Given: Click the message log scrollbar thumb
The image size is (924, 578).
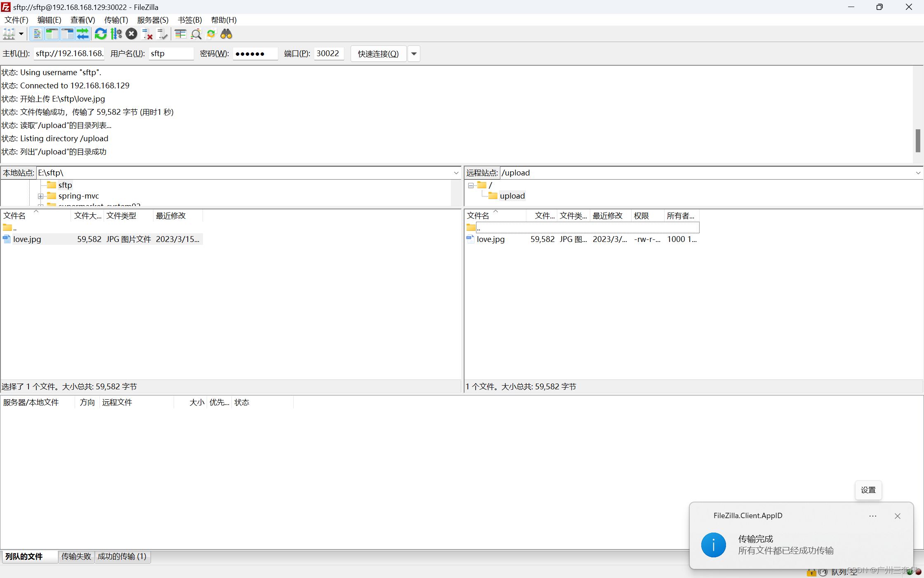Looking at the screenshot, I should (x=918, y=141).
